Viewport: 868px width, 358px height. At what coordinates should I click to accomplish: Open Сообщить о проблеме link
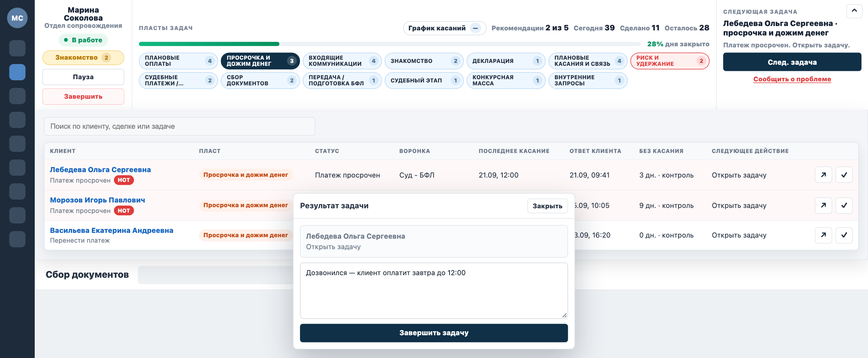(x=792, y=79)
